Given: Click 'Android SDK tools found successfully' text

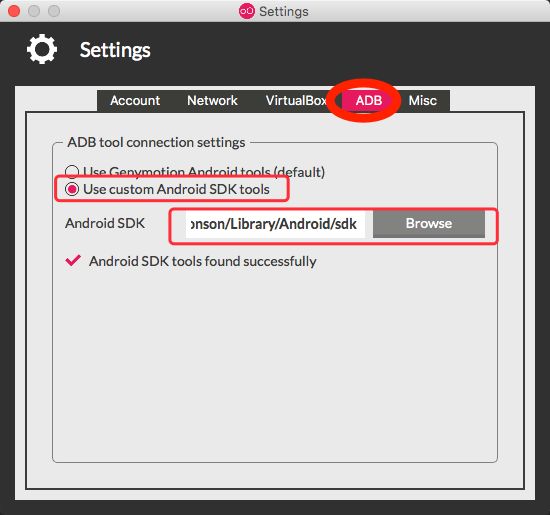Looking at the screenshot, I should click(x=203, y=261).
